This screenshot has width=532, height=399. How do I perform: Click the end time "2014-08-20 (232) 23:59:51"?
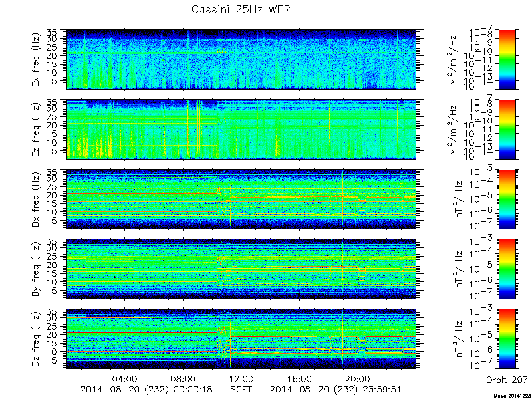[336, 390]
